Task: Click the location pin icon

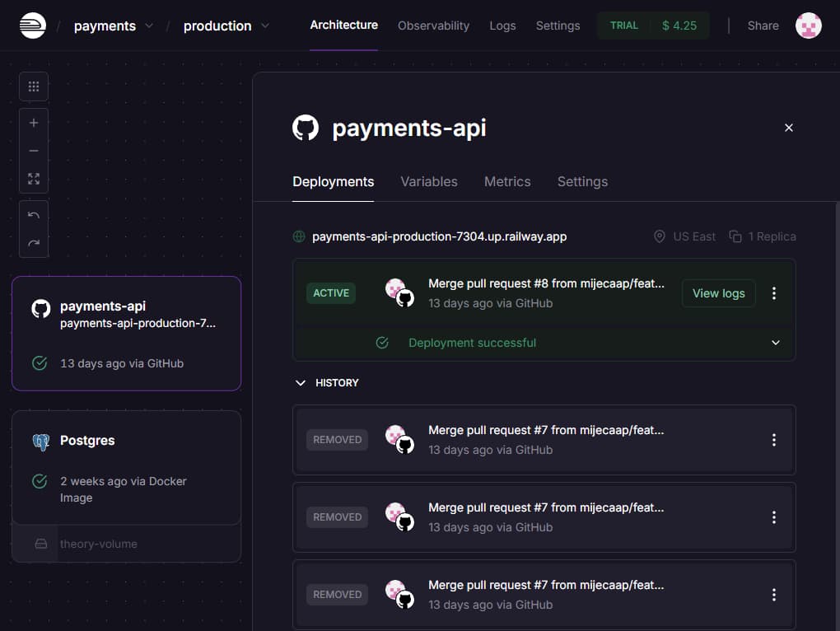Action: (x=660, y=236)
